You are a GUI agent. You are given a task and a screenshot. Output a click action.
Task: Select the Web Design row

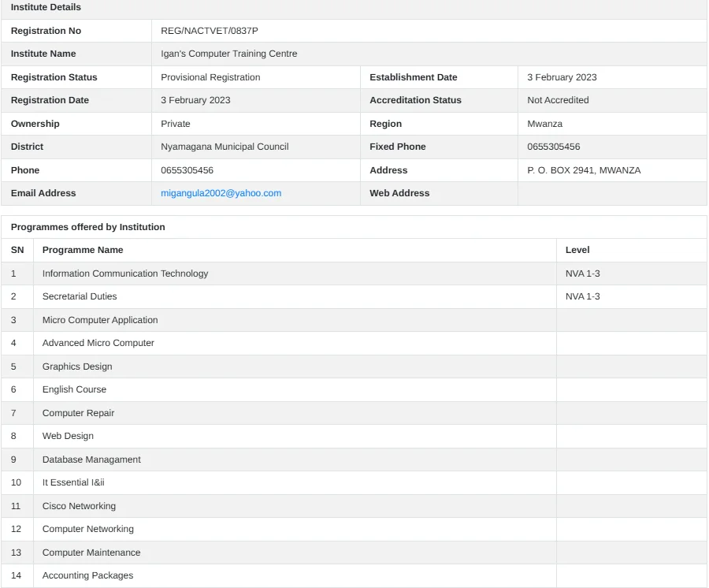point(68,436)
